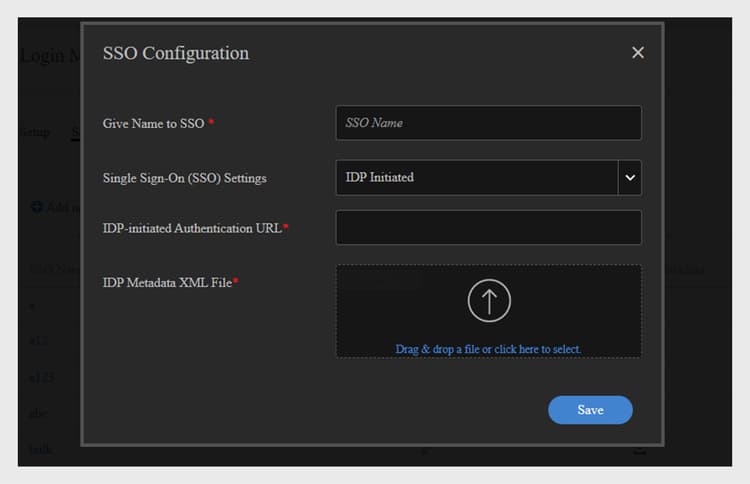
Task: Click the plus icon beside Add
Action: pos(37,207)
